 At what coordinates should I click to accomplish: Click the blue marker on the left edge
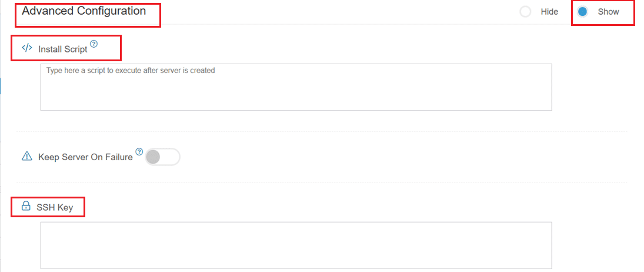tap(1, 87)
